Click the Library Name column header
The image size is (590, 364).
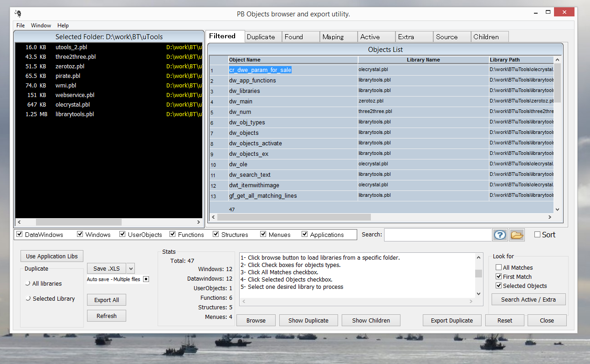423,60
